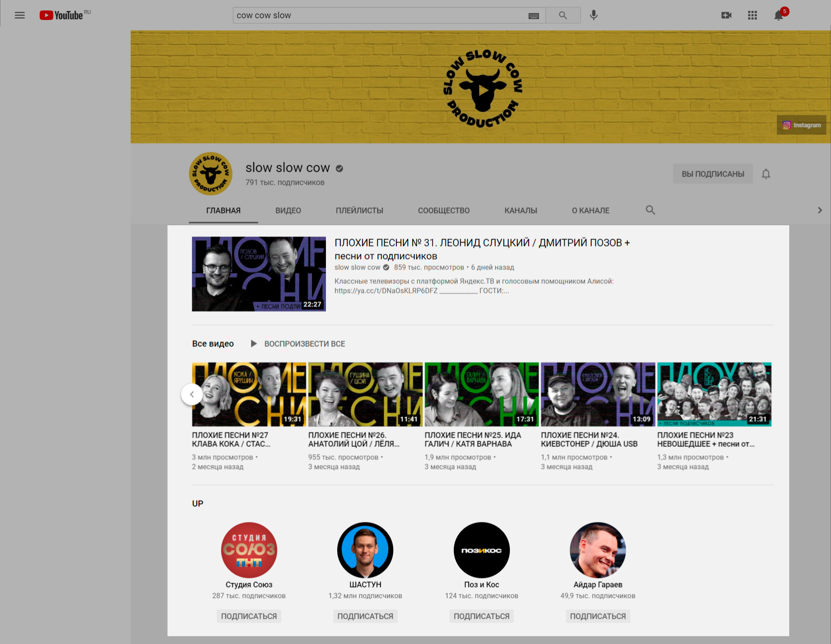Switch to the ПЛЕЙЛИСТЫ tab

click(359, 210)
